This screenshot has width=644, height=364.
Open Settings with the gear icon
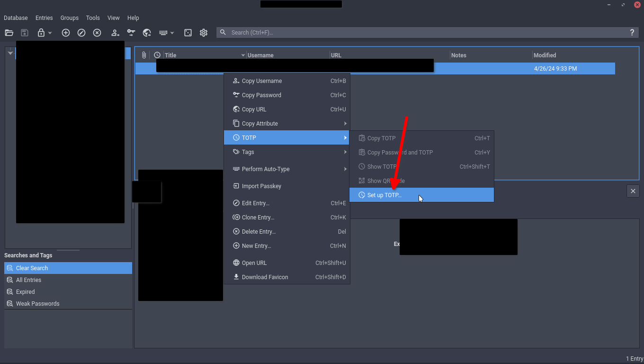tap(204, 33)
